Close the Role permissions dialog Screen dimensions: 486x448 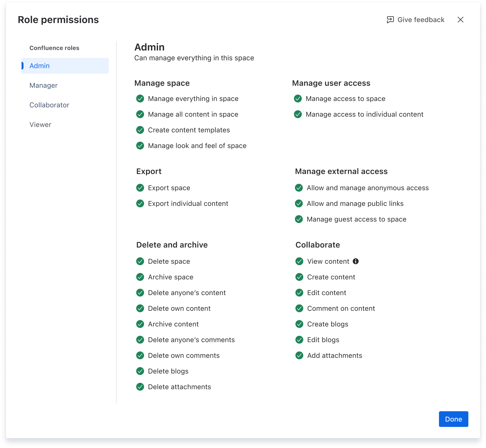(461, 20)
